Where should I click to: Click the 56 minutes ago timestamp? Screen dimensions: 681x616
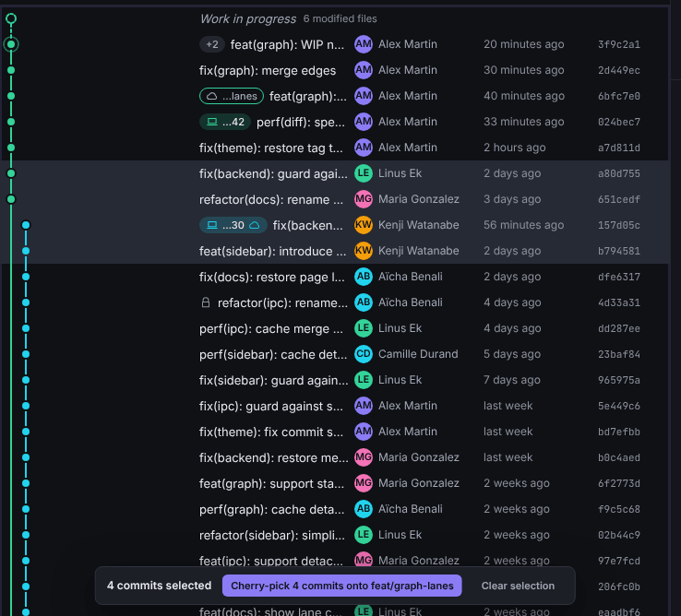click(524, 225)
